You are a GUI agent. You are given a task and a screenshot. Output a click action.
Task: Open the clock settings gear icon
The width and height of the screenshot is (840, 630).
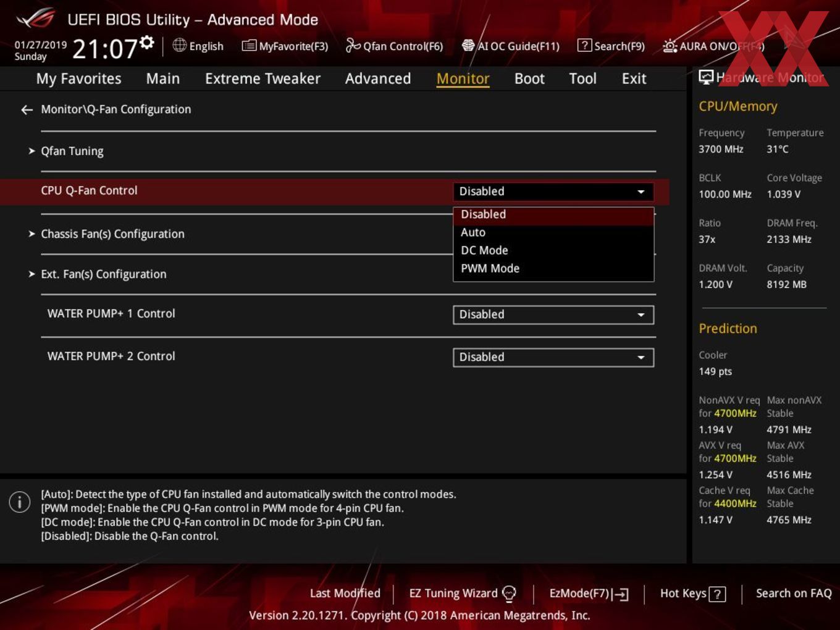click(x=147, y=42)
